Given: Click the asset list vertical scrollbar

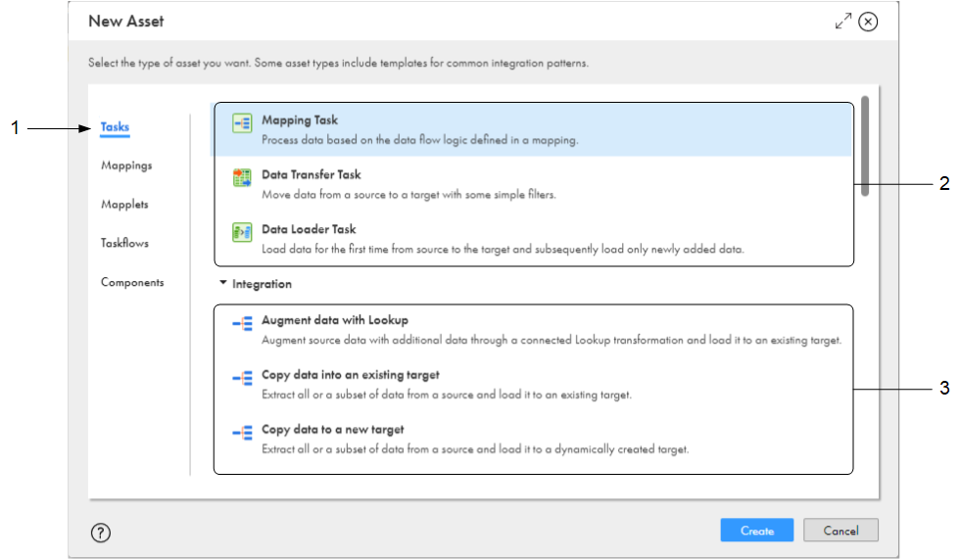Looking at the screenshot, I should [864, 146].
